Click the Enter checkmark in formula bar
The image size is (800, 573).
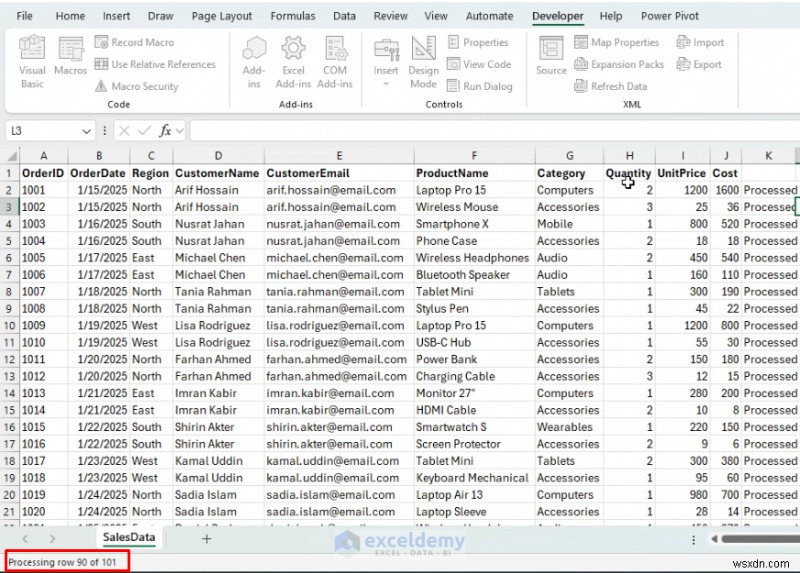point(144,131)
